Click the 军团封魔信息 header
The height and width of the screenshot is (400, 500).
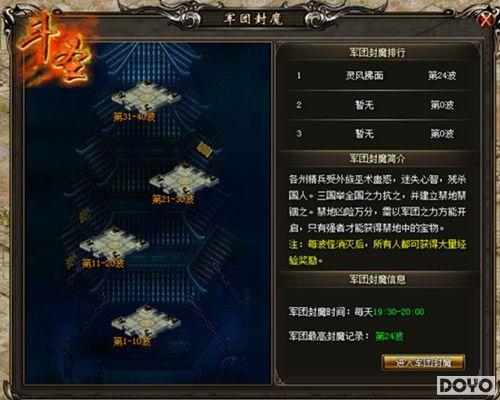(x=377, y=279)
